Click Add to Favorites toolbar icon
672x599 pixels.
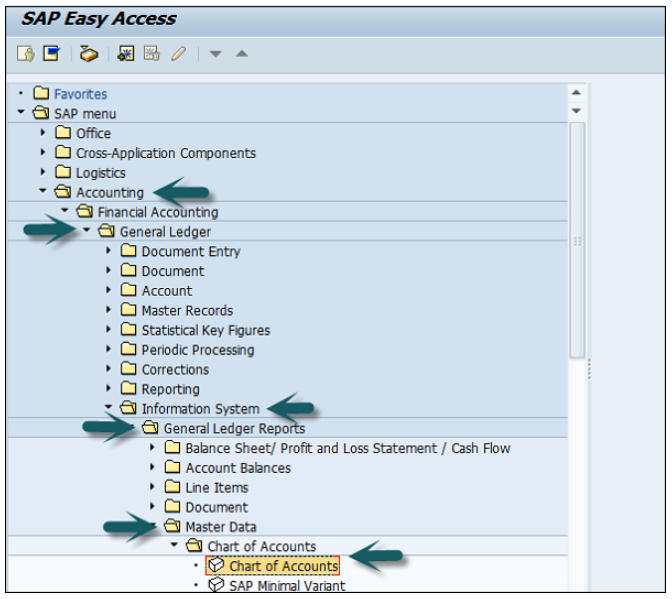coord(127,54)
